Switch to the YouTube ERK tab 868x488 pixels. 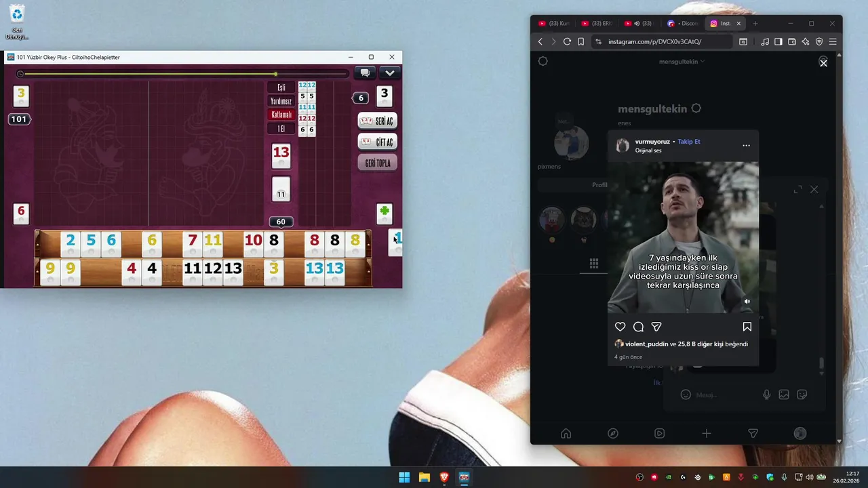point(597,24)
